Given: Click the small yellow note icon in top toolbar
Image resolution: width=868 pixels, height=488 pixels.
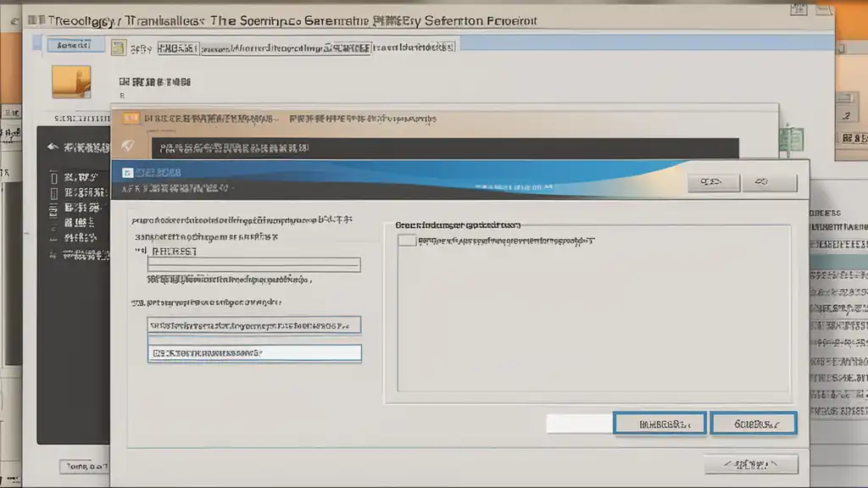Looking at the screenshot, I should click(119, 47).
